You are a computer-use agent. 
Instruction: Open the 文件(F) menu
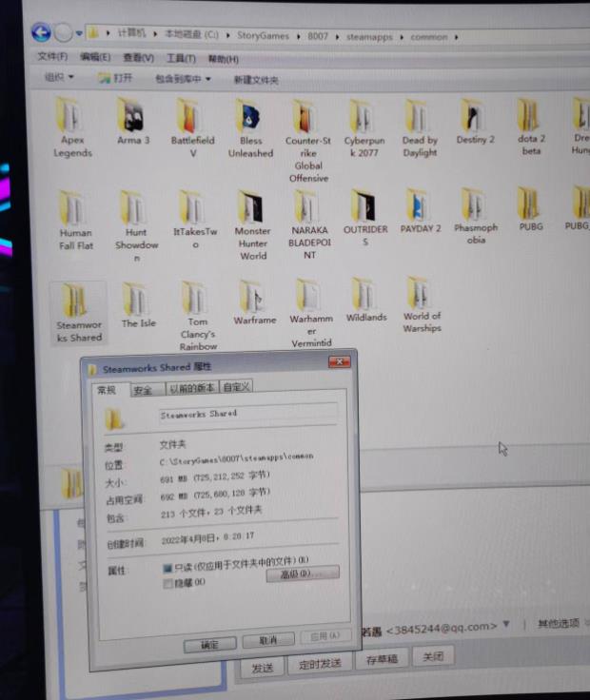(x=52, y=56)
